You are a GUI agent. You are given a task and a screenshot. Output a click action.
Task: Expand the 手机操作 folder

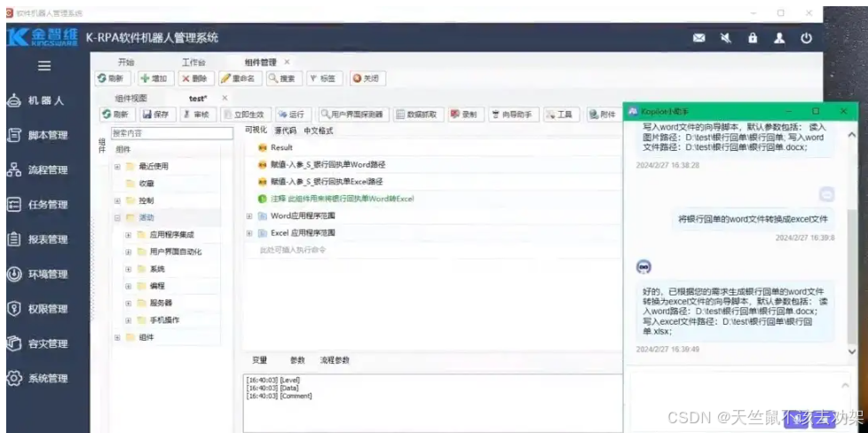[129, 320]
